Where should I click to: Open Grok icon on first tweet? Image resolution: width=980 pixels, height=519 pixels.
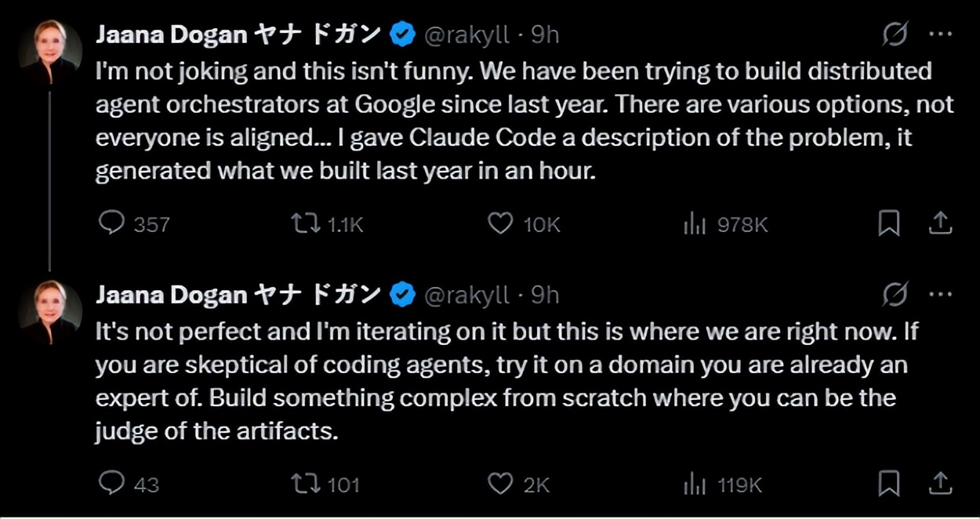point(895,34)
